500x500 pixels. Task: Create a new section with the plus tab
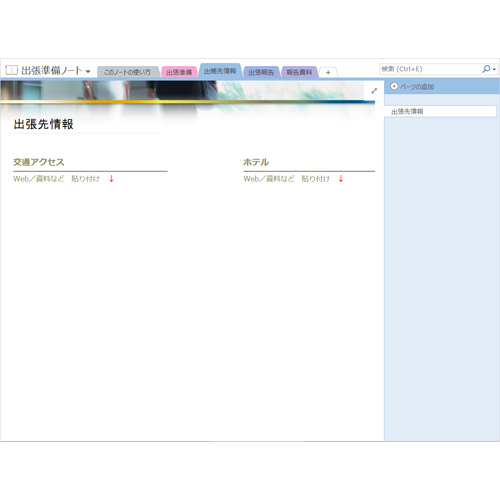pos(328,72)
